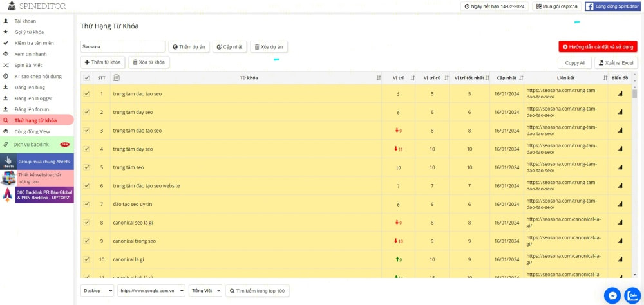This screenshot has height=305, width=644.
Task: Click chart icon for trung tam day seo row
Action: tap(620, 112)
